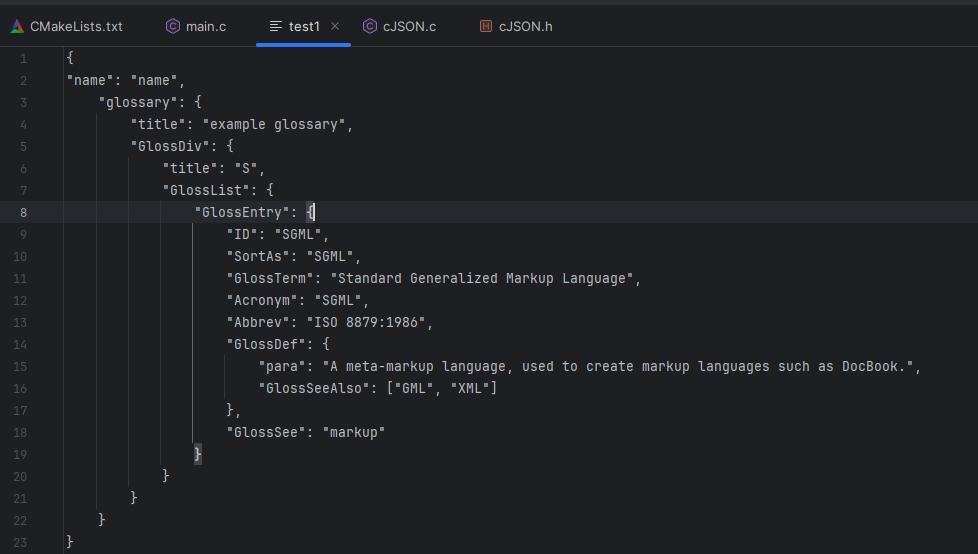The height and width of the screenshot is (554, 978).
Task: Click the "GlossDef" key
Action: click(266, 344)
